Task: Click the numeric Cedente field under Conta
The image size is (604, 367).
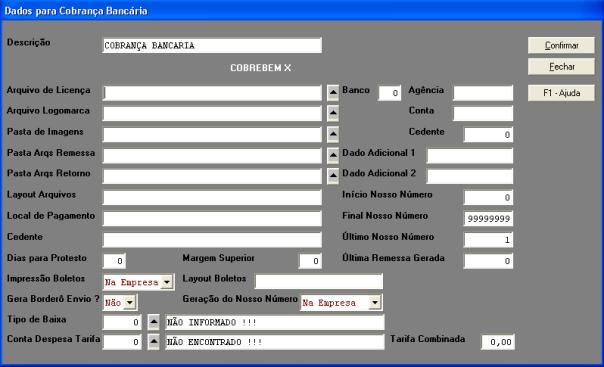Action: coord(488,135)
